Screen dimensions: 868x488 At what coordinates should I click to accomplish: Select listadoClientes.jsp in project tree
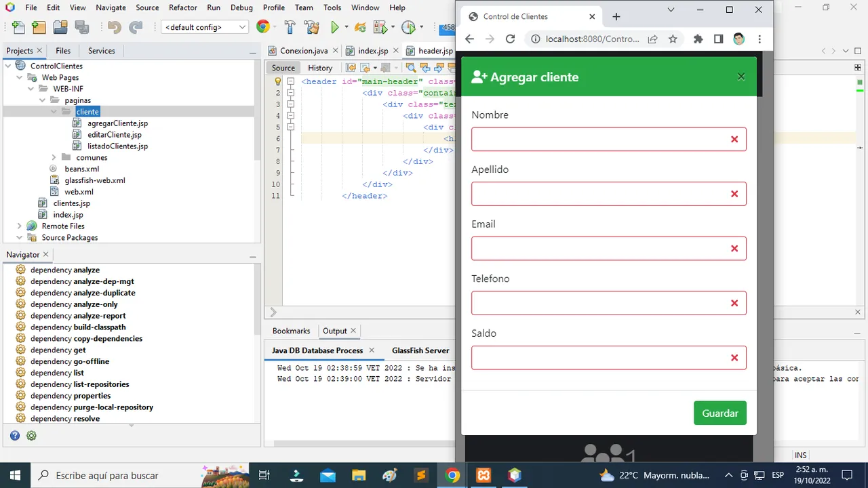coord(117,146)
